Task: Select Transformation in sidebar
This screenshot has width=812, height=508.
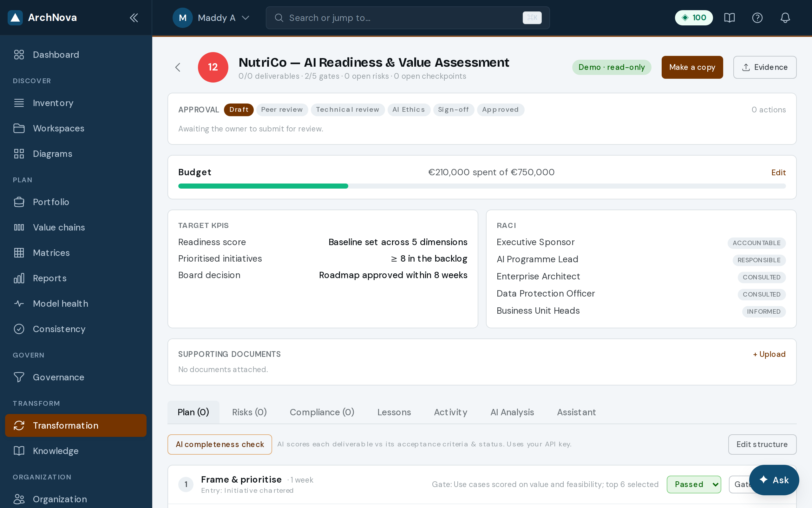Action: click(x=76, y=425)
